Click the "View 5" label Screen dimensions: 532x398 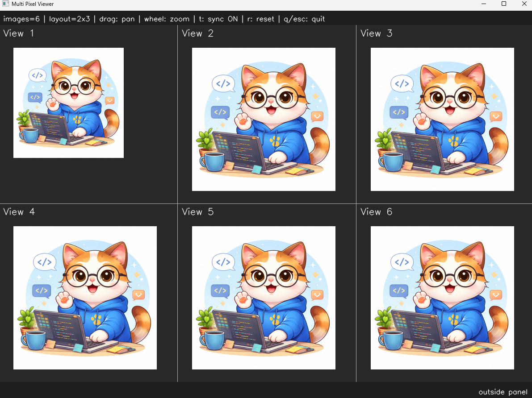point(197,212)
